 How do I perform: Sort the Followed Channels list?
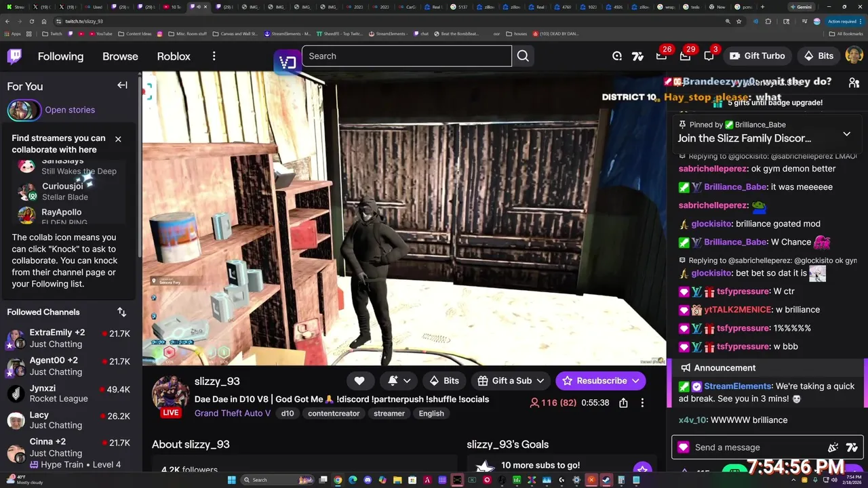(x=121, y=312)
